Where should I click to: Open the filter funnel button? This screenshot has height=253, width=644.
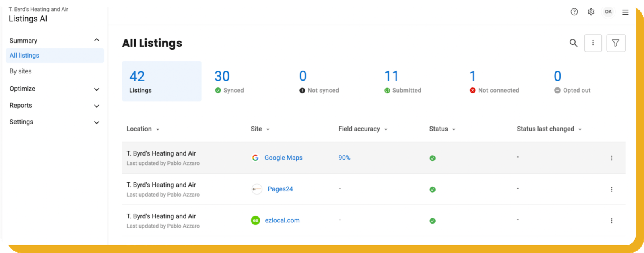(x=615, y=43)
